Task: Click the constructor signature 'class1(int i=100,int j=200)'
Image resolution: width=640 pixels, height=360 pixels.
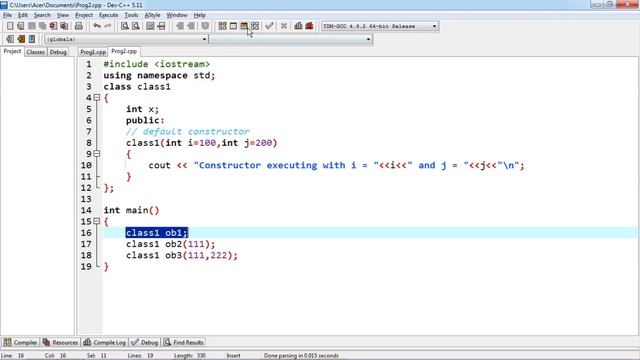Action: point(202,143)
